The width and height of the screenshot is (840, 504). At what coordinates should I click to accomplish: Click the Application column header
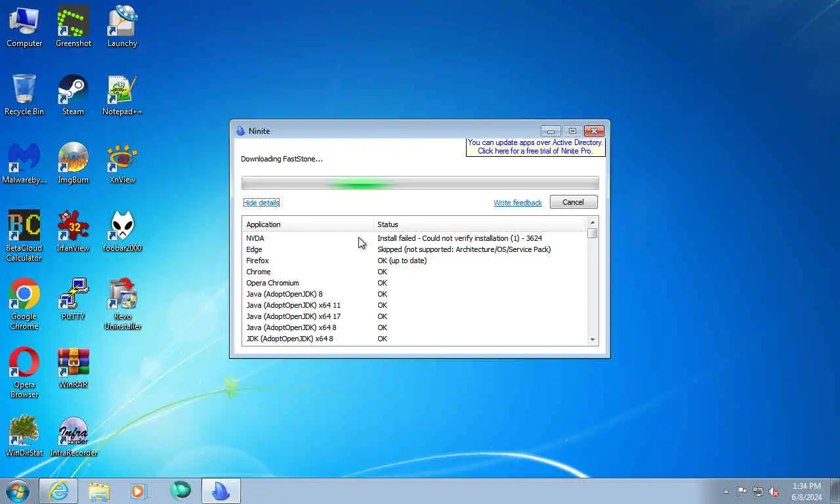click(x=308, y=224)
